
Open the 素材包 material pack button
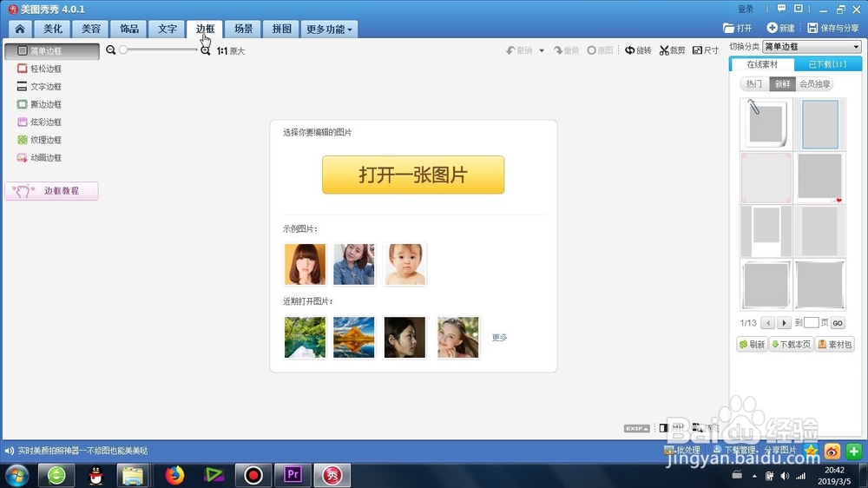[835, 345]
